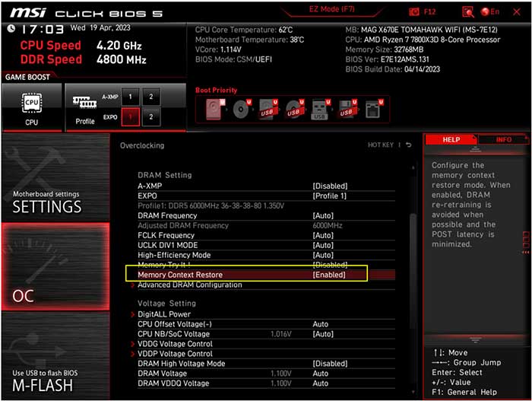Open the M-FLASH BIOS flashing section
This screenshot has width=532, height=401.
point(55,355)
